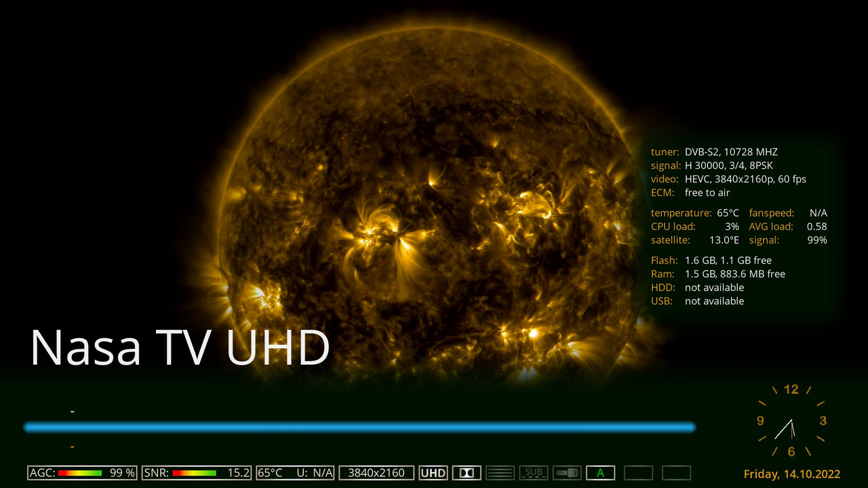Click tuner value DVB-S2, 10728 MHZ
This screenshot has width=868, height=488.
pos(731,152)
